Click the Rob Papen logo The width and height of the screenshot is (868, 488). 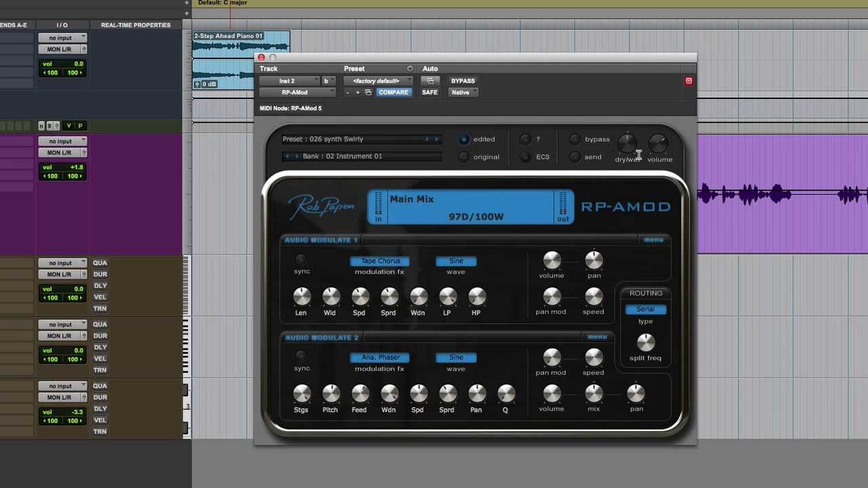(321, 206)
